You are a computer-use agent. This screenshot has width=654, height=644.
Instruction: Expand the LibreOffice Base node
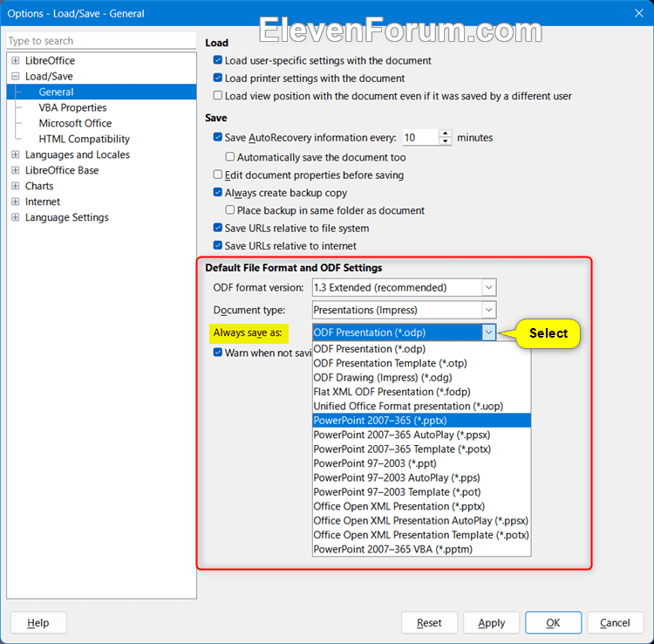point(16,170)
